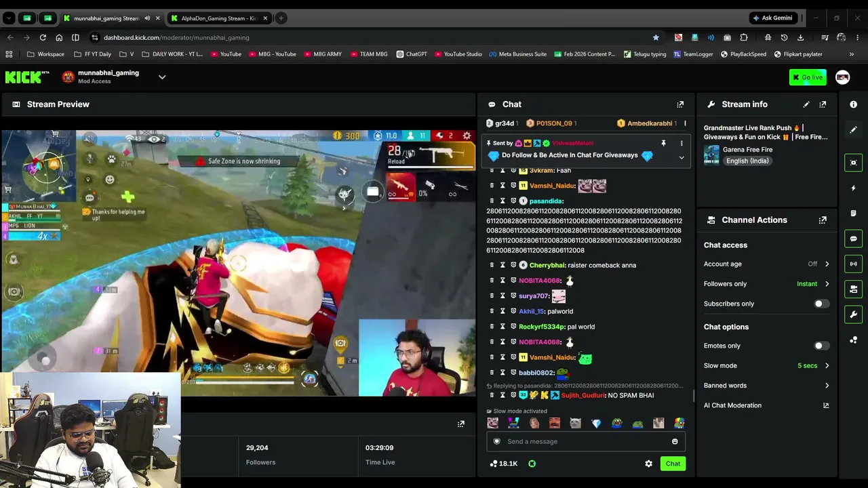Open the notes document sidebar icon
The height and width of the screenshot is (488, 868).
[x=853, y=213]
